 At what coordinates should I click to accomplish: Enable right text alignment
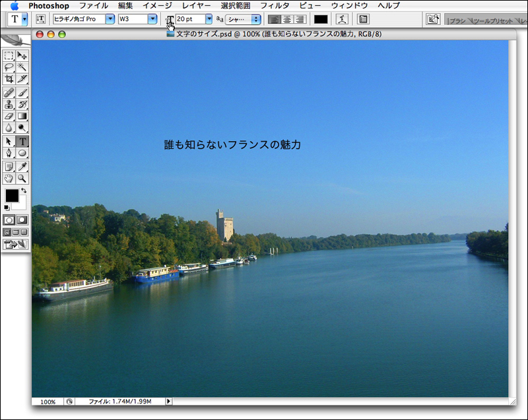[300, 19]
